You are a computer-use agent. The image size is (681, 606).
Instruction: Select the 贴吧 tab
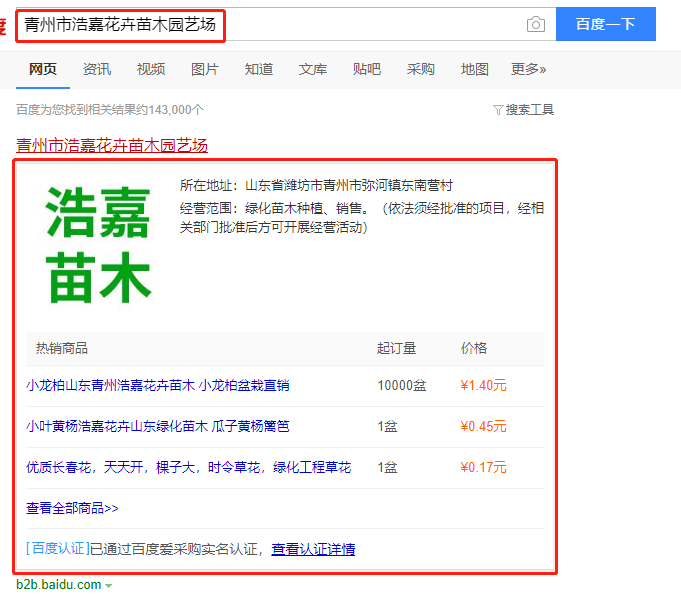coord(367,69)
